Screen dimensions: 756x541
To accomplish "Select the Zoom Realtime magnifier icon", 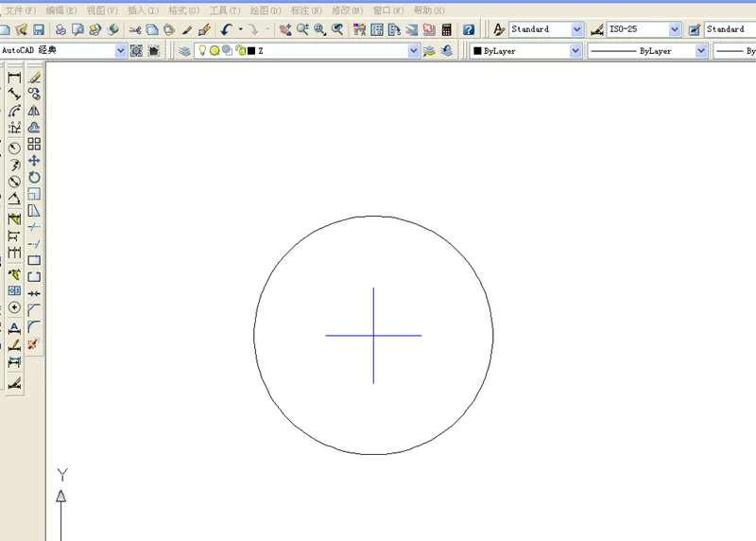I will 302,30.
